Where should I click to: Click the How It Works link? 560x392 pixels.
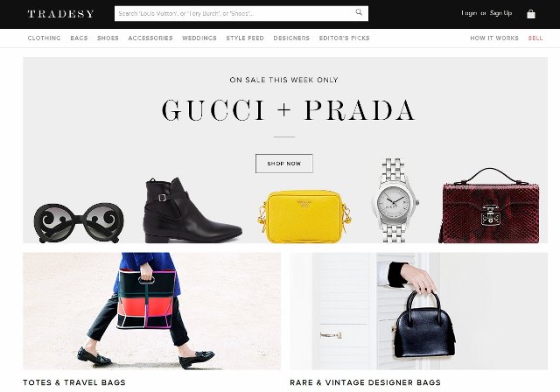pos(494,38)
